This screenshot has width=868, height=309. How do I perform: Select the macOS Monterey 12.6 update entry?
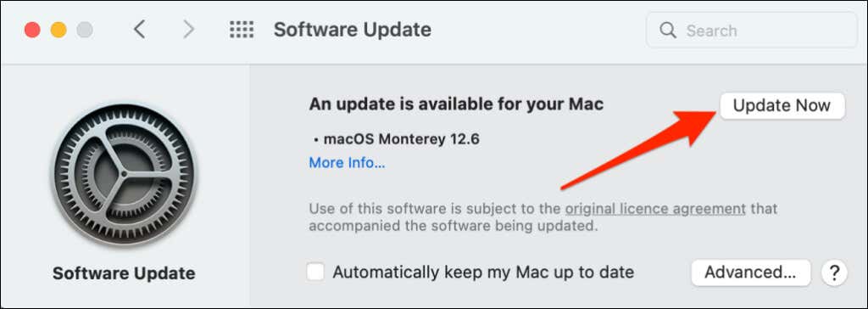(x=397, y=138)
